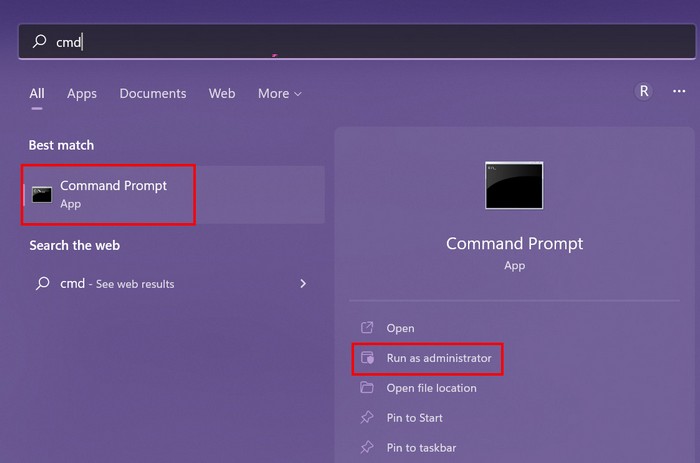This screenshot has width=700, height=463.
Task: Open the R user account avatar
Action: (x=643, y=91)
